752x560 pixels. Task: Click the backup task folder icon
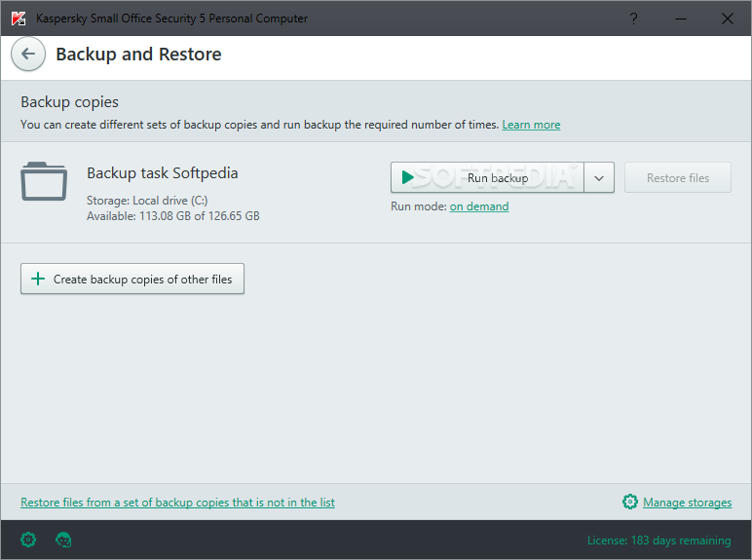click(44, 181)
